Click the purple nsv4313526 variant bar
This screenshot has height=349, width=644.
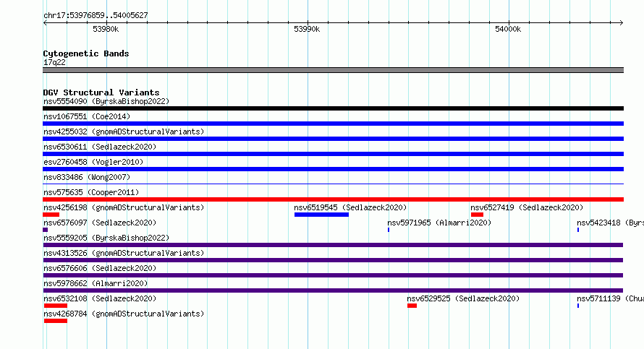point(333,260)
